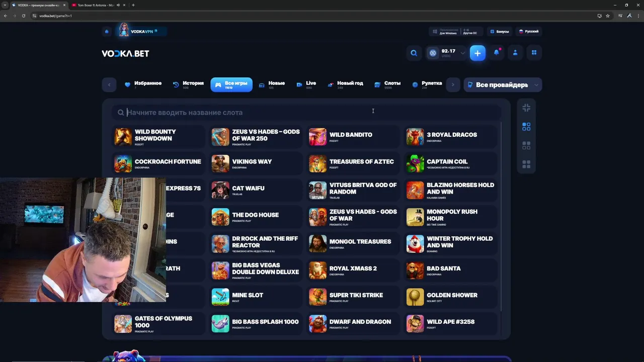This screenshot has width=644, height=362.
Task: Reload the page in the browser
Action: coord(23,16)
